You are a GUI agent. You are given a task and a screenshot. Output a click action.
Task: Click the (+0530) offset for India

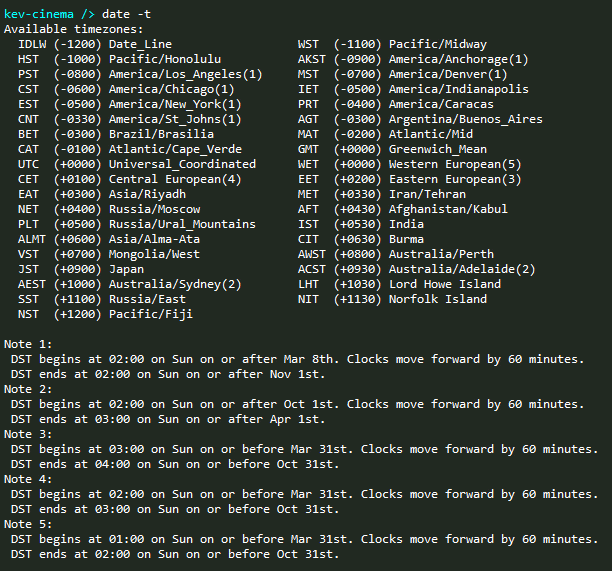click(357, 224)
